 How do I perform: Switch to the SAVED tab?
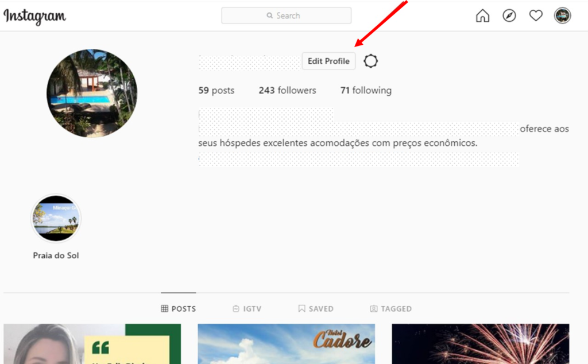pos(316,308)
